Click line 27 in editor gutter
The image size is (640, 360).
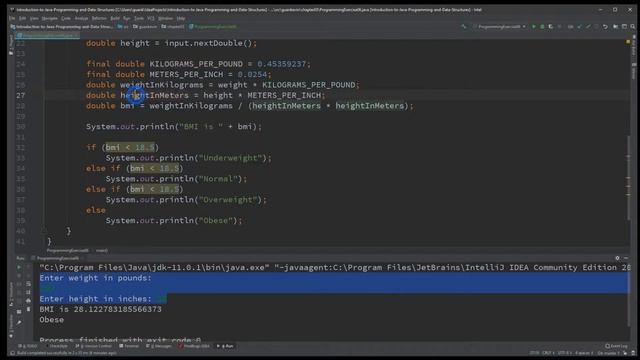pos(20,96)
